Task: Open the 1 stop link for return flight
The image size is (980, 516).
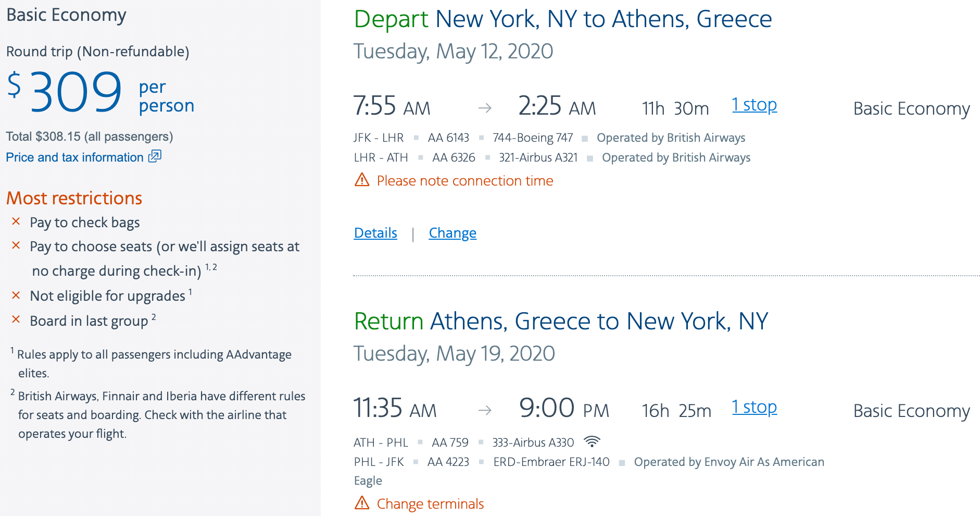Action: click(x=754, y=407)
